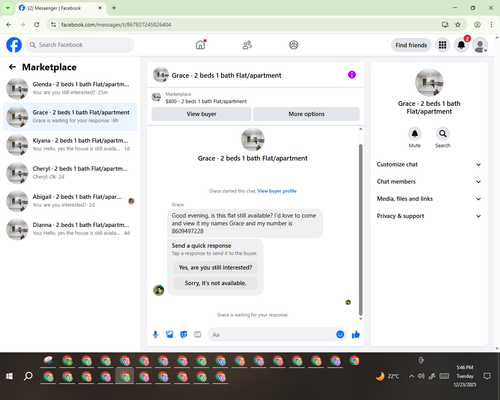Open the Groups icon in top navigation
This screenshot has width=500, height=400.
(x=294, y=45)
